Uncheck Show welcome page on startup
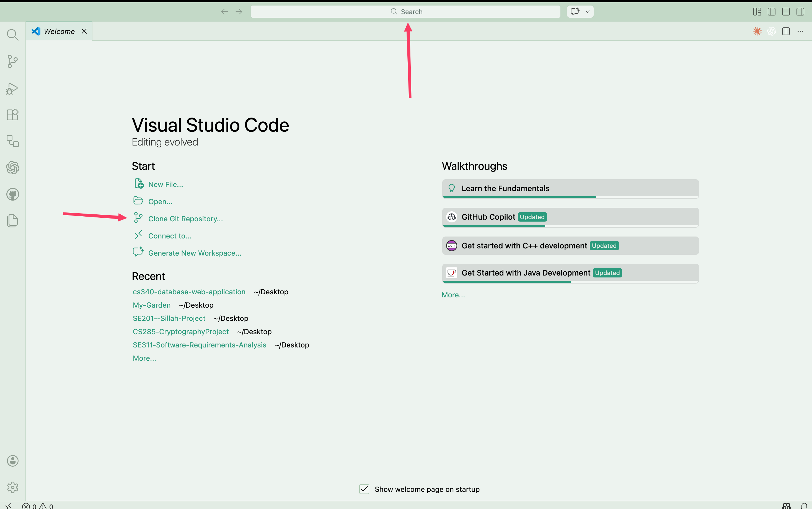The image size is (812, 509). [x=364, y=489]
